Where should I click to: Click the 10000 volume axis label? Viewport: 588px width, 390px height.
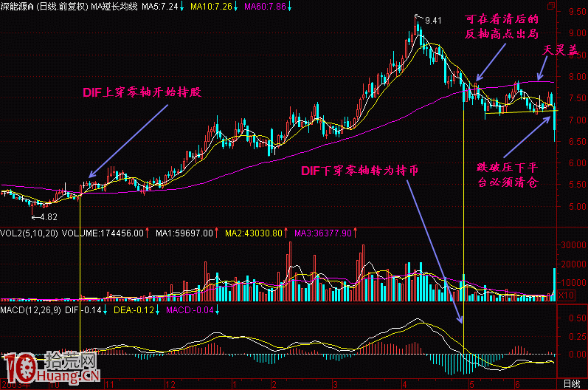coord(573,282)
